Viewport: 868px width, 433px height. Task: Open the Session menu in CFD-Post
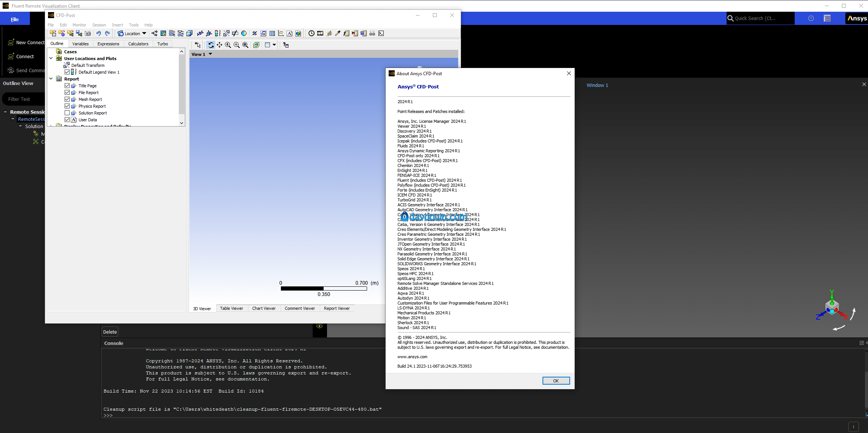pyautogui.click(x=99, y=25)
